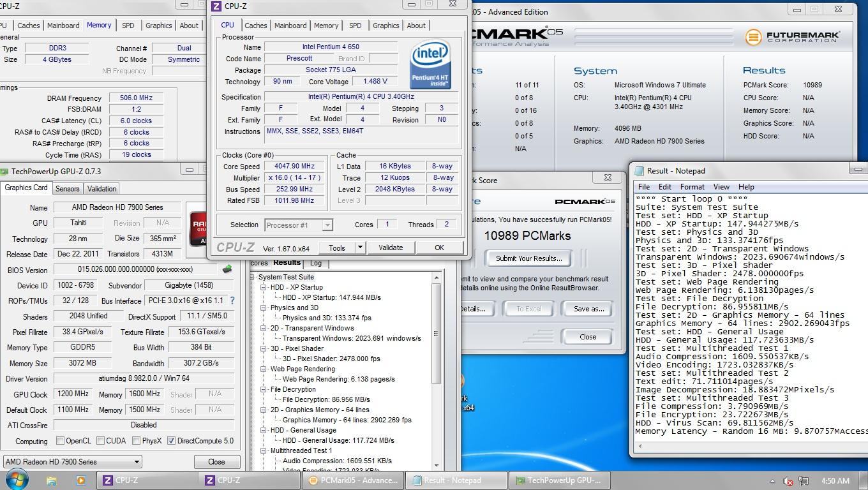Screen dimensions: 868x490
Task: Collapse the Web Page Rendering node
Action: (263, 369)
